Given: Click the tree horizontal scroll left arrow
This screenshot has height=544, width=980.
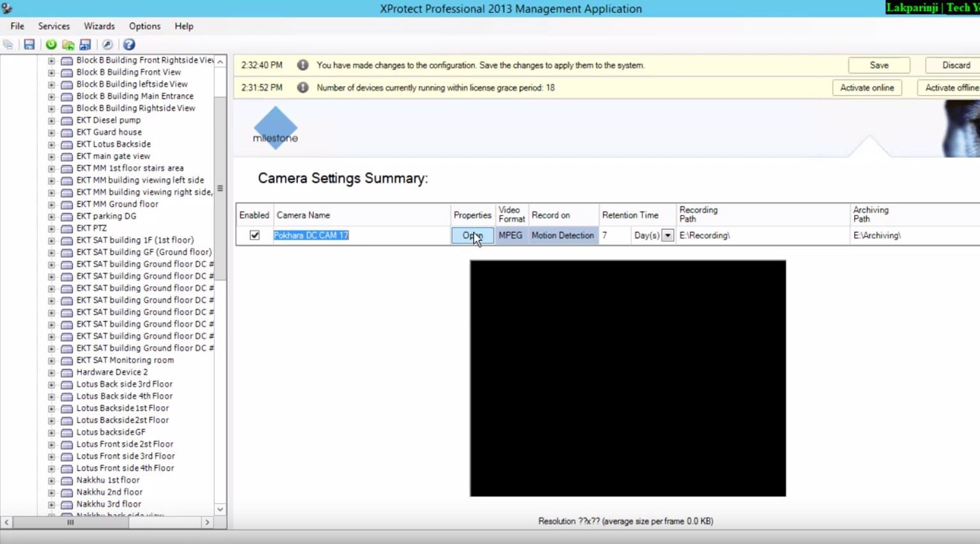Looking at the screenshot, I should tap(6, 522).
